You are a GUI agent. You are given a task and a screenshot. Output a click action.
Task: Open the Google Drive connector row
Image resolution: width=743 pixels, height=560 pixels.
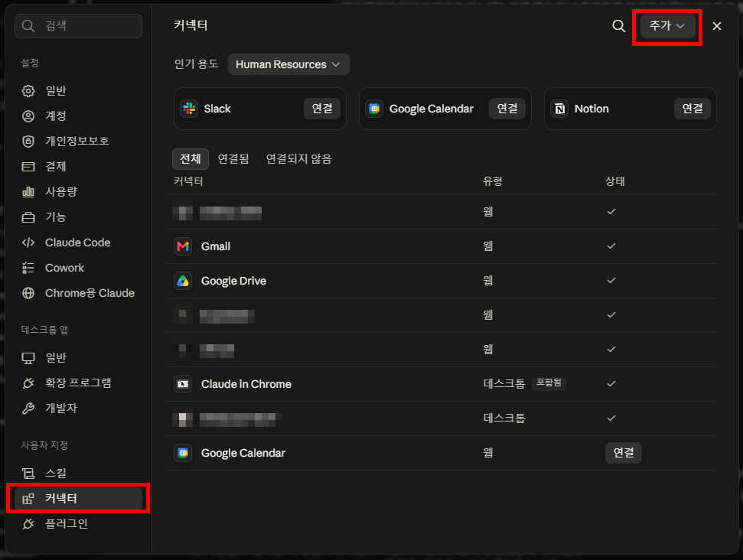coord(442,281)
